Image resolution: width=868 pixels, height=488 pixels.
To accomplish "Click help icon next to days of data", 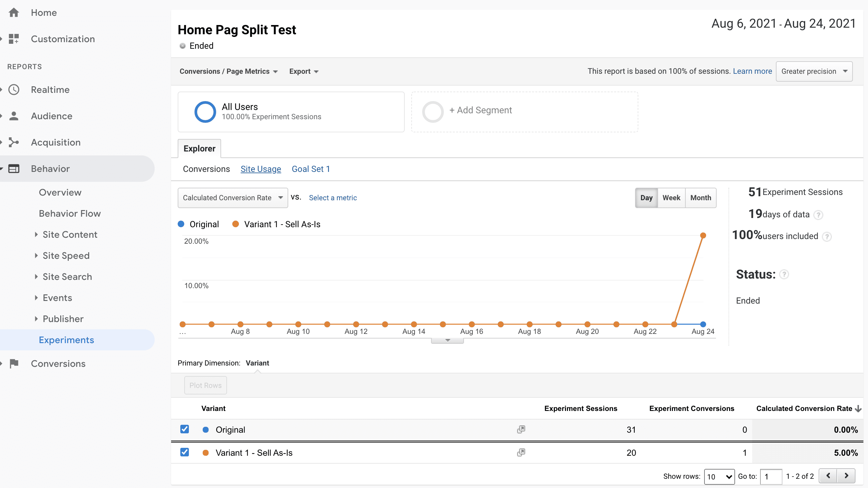I will [818, 215].
